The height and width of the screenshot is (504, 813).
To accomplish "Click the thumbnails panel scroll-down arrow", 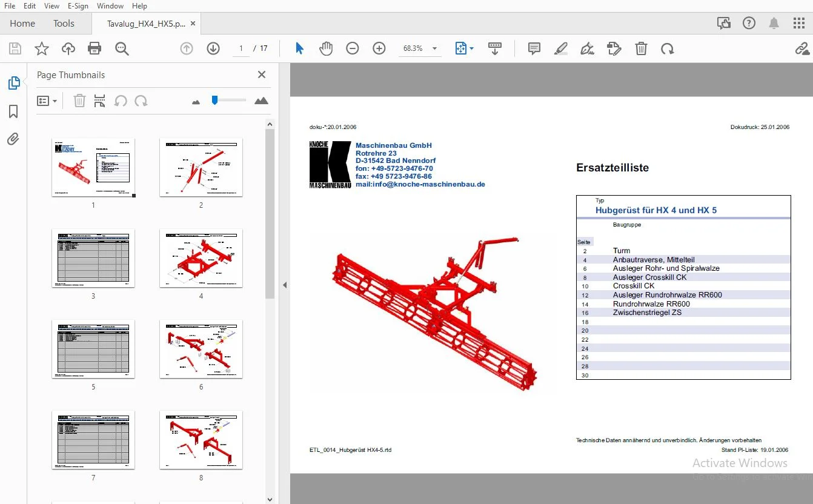I will [x=270, y=499].
